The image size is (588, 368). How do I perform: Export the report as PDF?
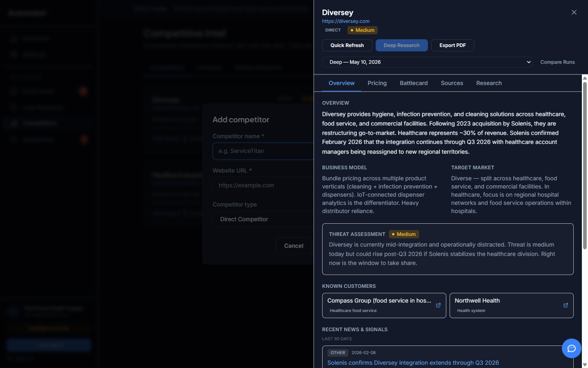(x=452, y=45)
